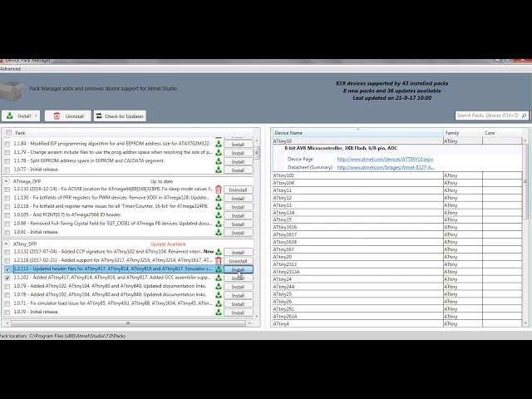The height and width of the screenshot is (399, 532).
Task: Click download icon for 1.0.71 simulator fix
Action: [x=219, y=303]
